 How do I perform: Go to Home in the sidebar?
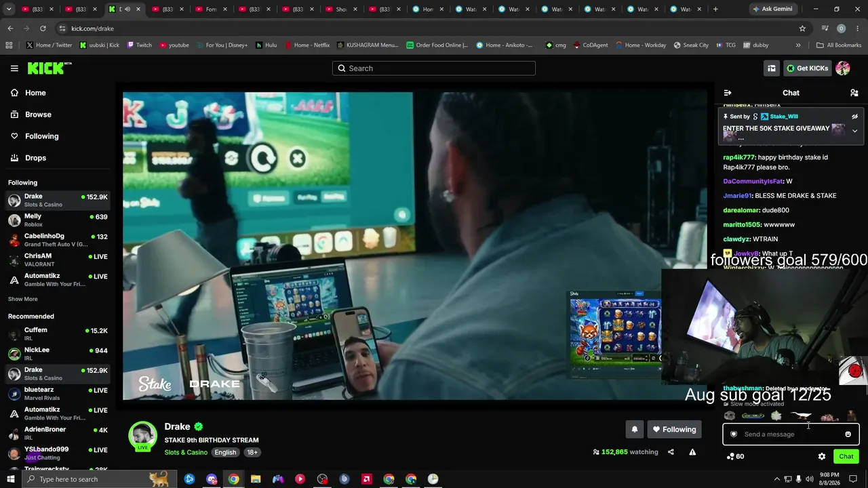click(x=58, y=93)
